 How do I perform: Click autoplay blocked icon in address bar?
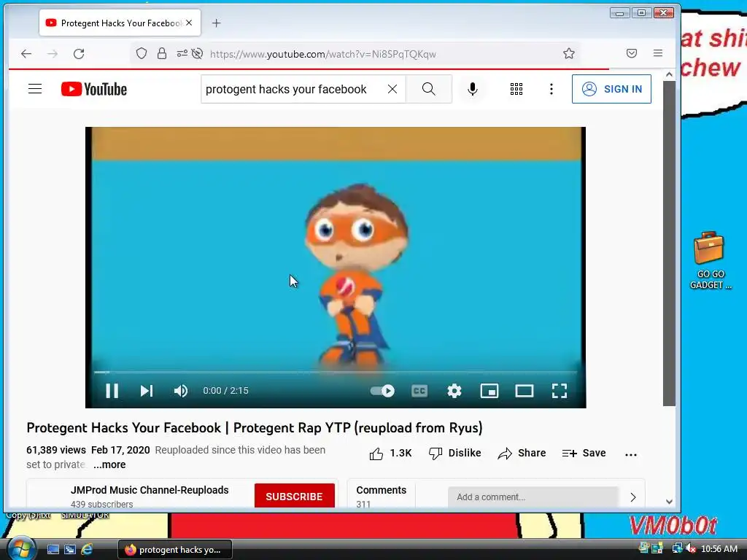tap(197, 53)
